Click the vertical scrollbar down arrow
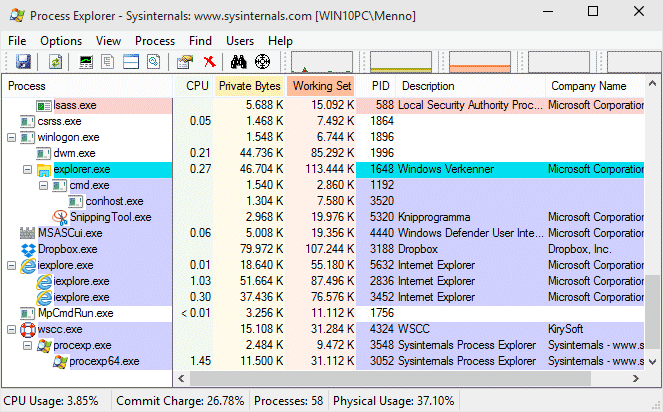The image size is (663, 412). 652,362
